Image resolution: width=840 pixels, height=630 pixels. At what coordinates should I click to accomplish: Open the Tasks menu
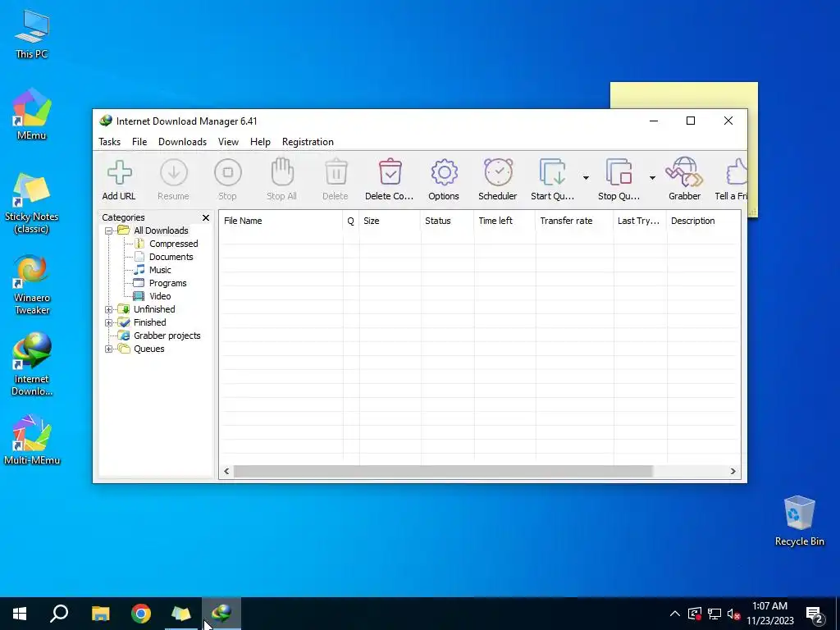[109, 142]
